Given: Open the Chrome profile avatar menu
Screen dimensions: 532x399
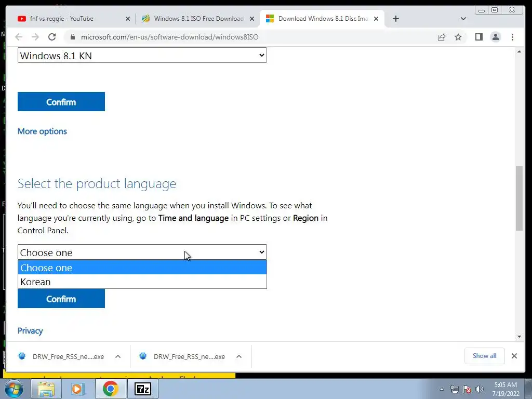Looking at the screenshot, I should tap(496, 37).
